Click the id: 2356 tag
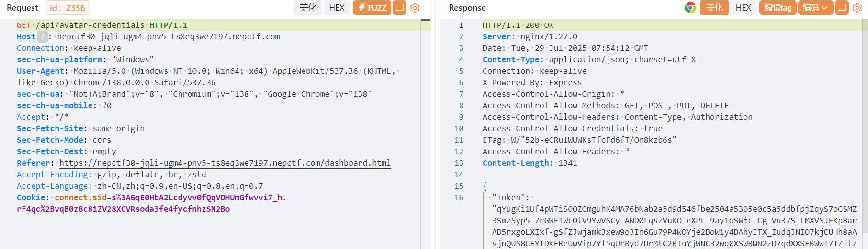This screenshot has width=868, height=249. point(68,8)
